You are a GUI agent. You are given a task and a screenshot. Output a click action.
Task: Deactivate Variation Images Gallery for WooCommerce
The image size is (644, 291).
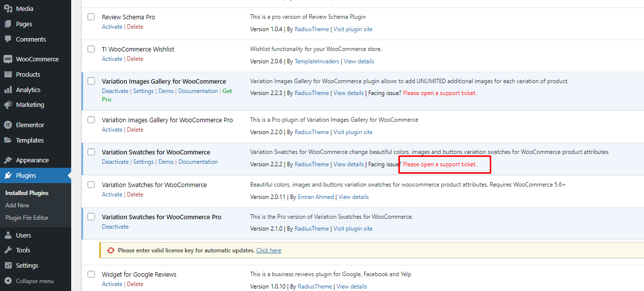coord(115,91)
